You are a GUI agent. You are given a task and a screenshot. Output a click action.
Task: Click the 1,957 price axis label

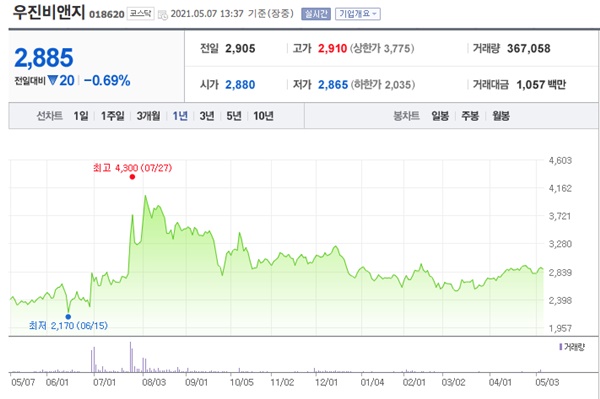560,328
